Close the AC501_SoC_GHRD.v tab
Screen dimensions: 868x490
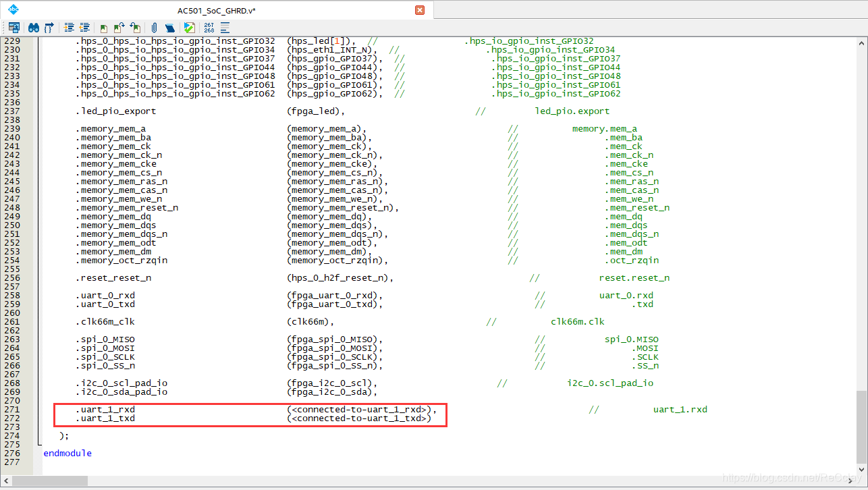pos(420,10)
